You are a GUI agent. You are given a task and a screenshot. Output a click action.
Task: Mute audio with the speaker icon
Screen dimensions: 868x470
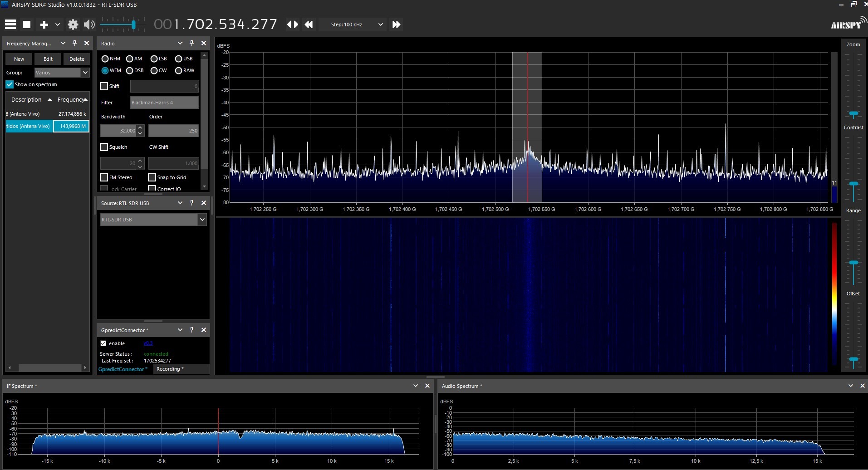click(89, 24)
